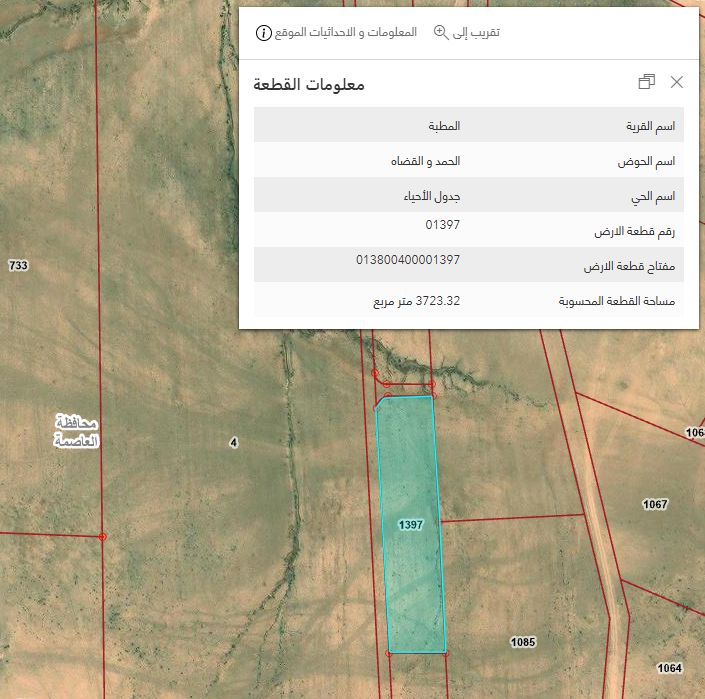Click the 'تقريب إلى' zoom link

click(476, 33)
